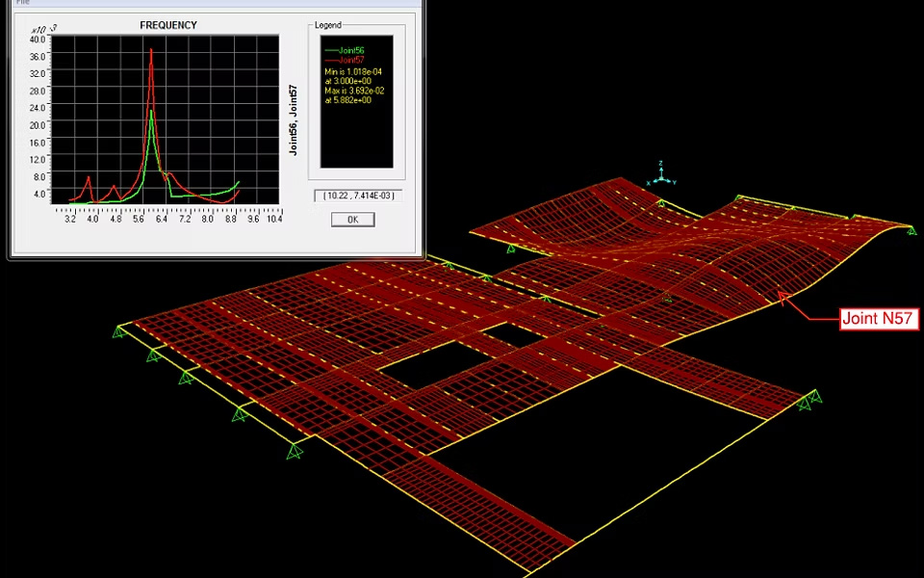The width and height of the screenshot is (924, 578).
Task: Click the coordinate readout field
Action: tap(358, 196)
